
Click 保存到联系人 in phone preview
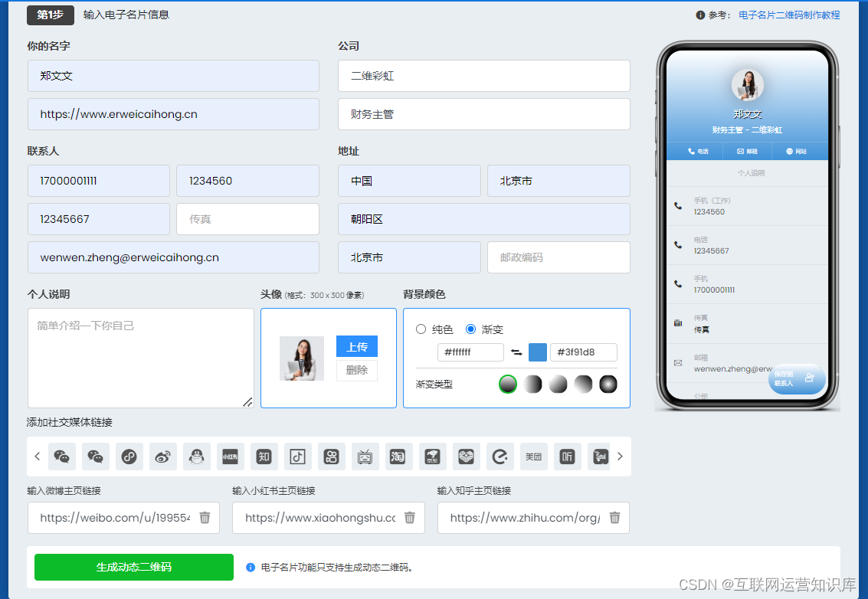(797, 379)
